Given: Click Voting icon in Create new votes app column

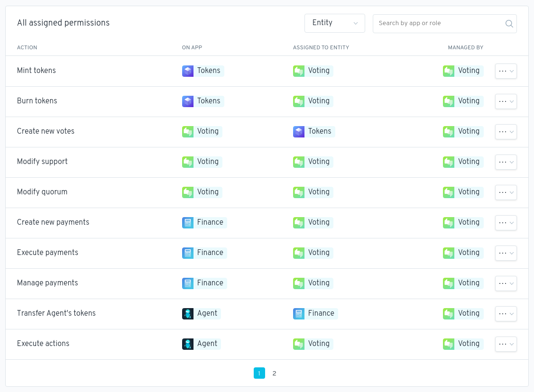Looking at the screenshot, I should (188, 132).
